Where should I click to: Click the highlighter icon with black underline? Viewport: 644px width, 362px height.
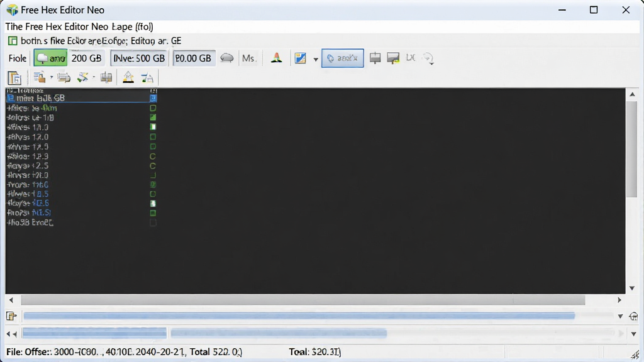click(128, 77)
